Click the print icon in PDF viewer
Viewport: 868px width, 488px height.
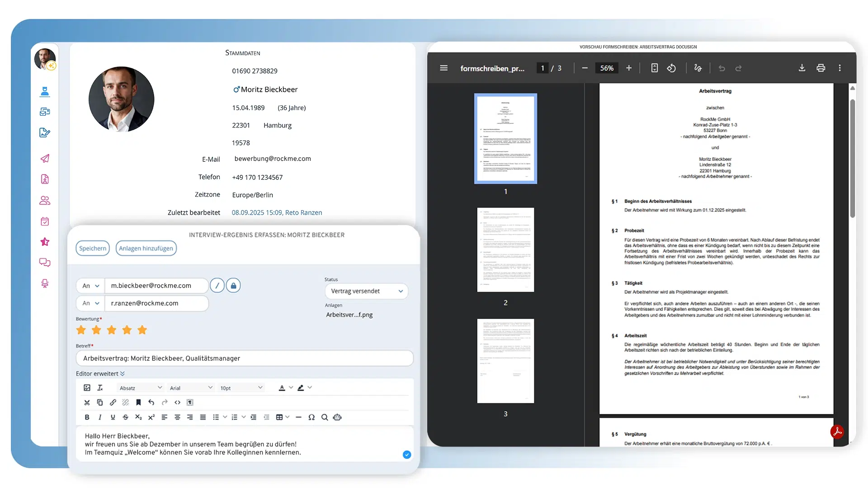(x=821, y=68)
